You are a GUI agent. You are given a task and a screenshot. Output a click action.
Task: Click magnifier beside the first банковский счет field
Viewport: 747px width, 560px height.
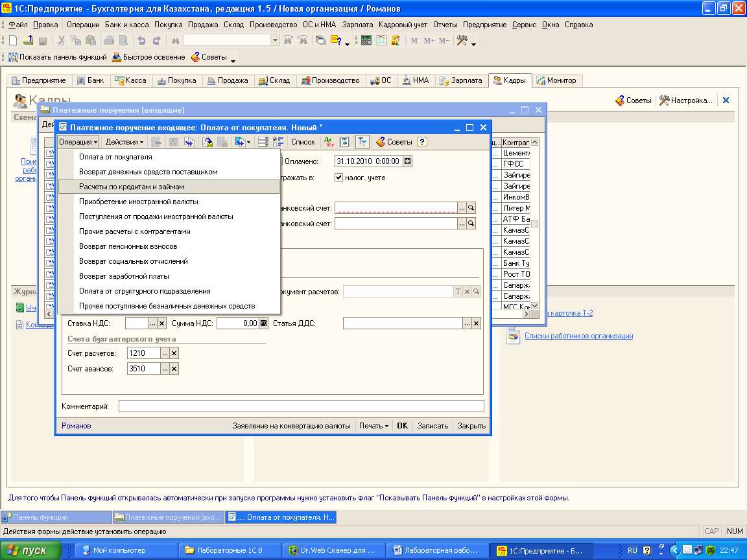(471, 208)
